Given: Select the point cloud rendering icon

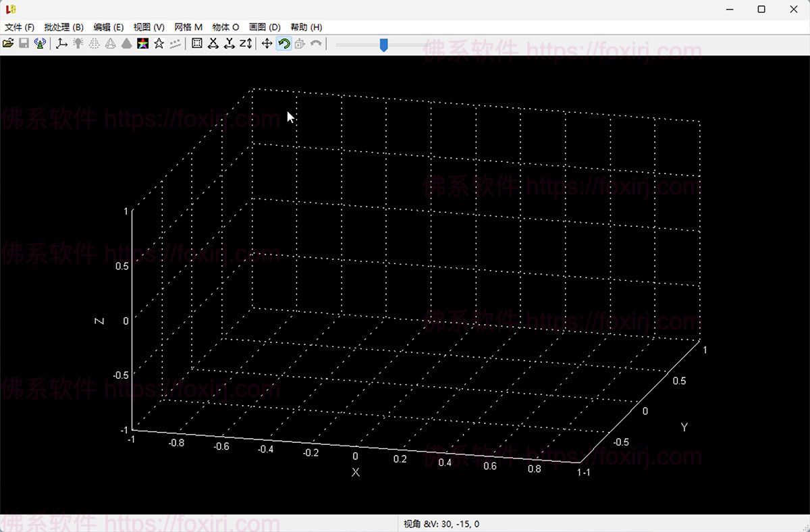Looking at the screenshot, I should tap(93, 43).
